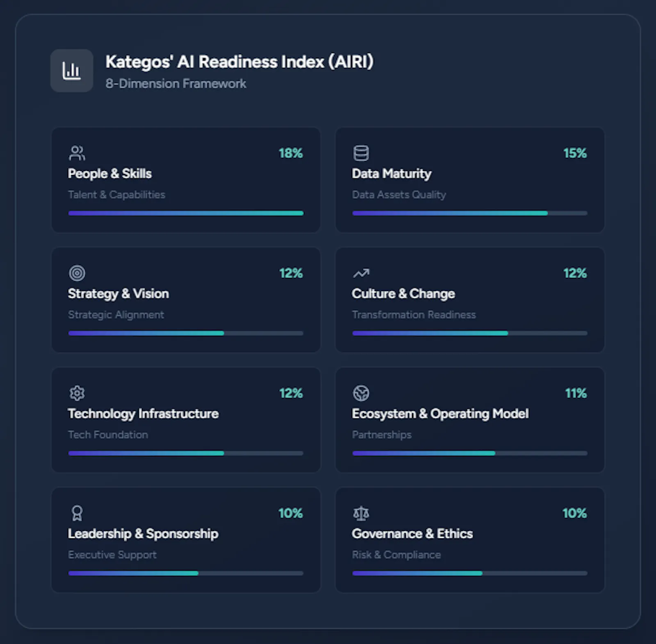Image resolution: width=656 pixels, height=644 pixels.
Task: Click the "Talent & Capabilities" description
Action: (117, 195)
